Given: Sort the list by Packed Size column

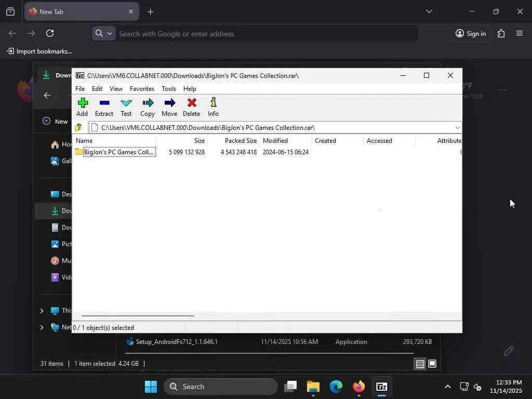Looking at the screenshot, I should [234, 140].
